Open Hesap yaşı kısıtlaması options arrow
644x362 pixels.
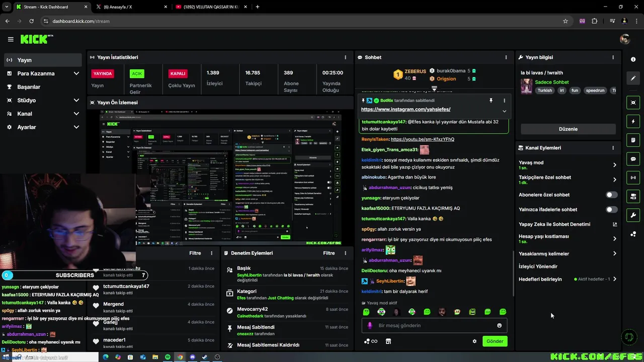pyautogui.click(x=614, y=239)
